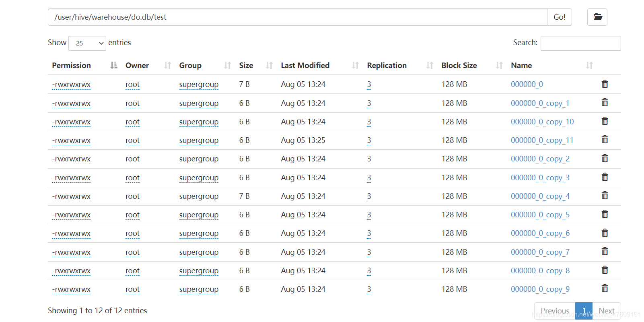Open file link 000000_0_copy_7
This screenshot has height=322, width=644.
[x=540, y=252]
